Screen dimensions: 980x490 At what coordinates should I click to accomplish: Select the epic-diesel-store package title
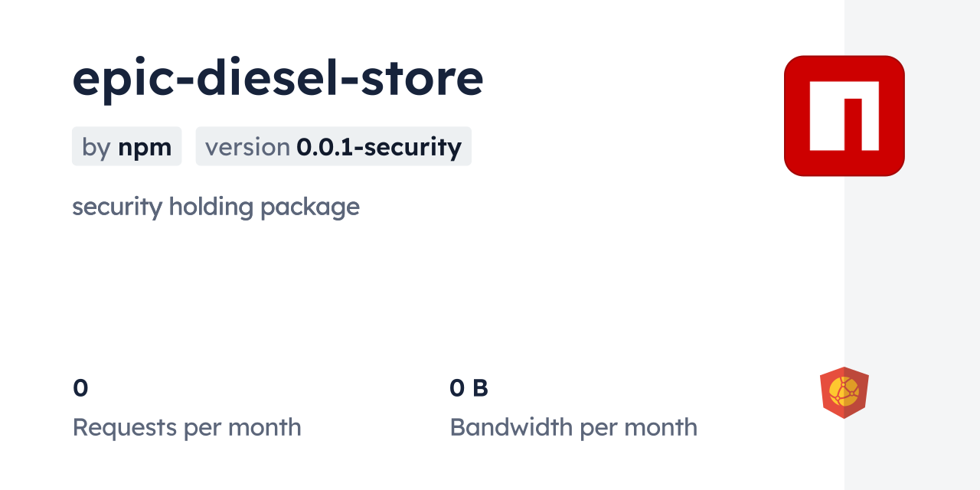[277, 78]
